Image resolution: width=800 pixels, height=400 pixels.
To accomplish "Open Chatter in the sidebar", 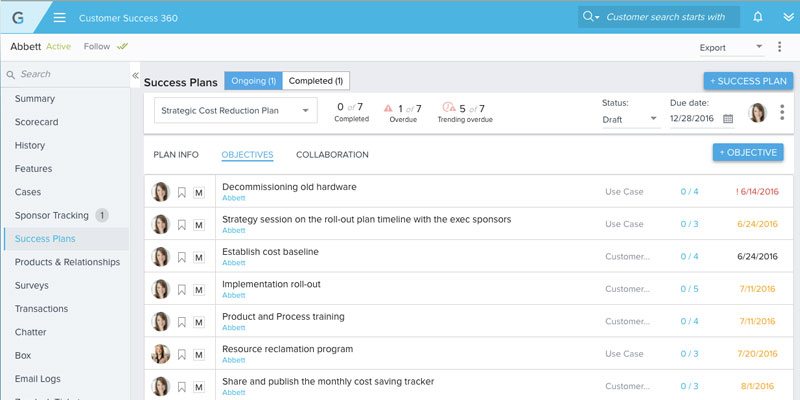I will 31,332.
